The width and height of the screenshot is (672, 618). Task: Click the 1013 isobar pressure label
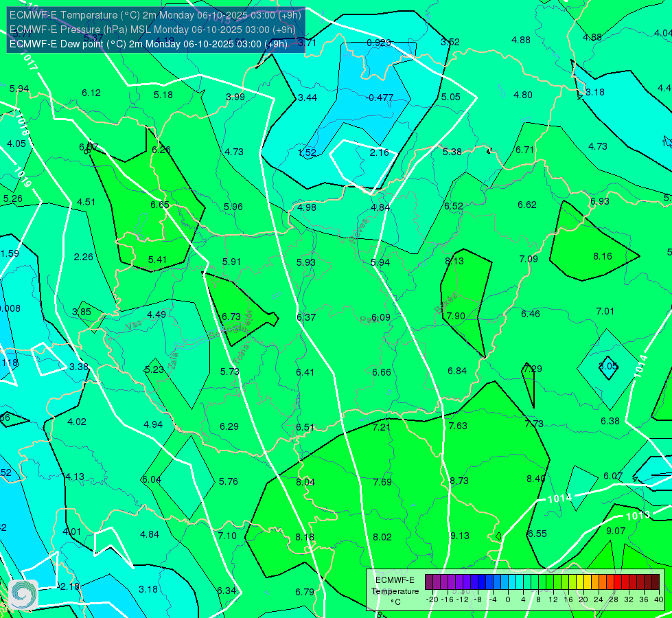pyautogui.click(x=638, y=516)
